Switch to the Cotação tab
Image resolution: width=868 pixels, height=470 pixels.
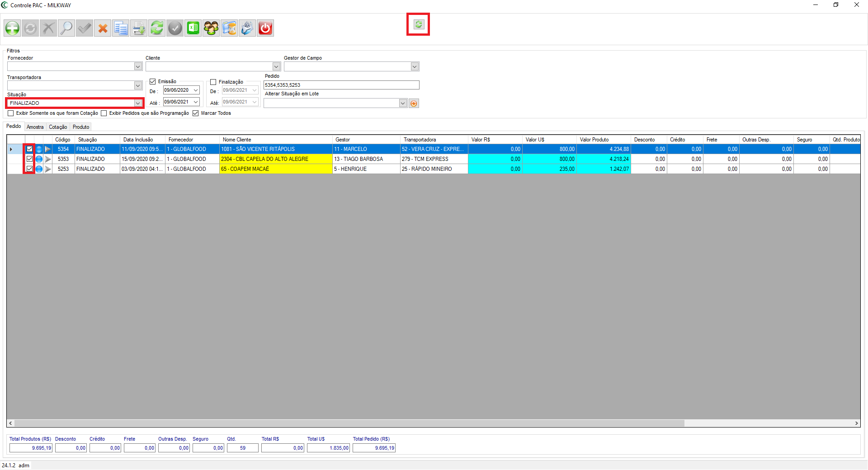58,127
